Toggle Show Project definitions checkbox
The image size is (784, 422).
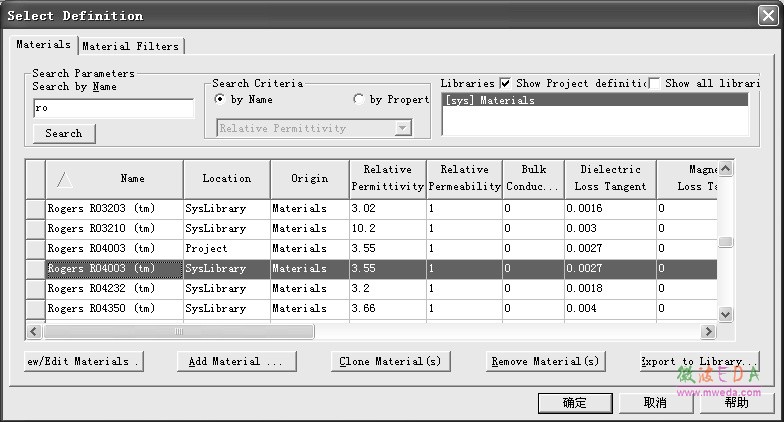pos(505,84)
